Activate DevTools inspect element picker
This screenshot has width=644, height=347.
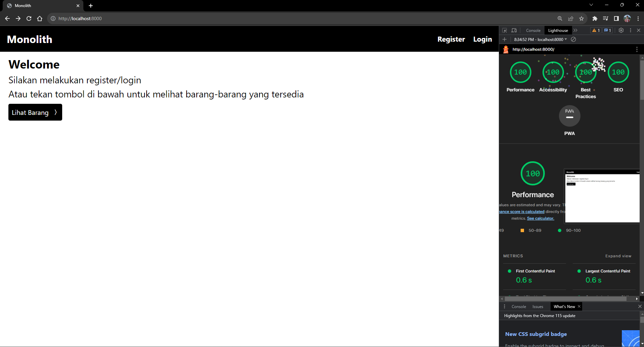point(505,30)
